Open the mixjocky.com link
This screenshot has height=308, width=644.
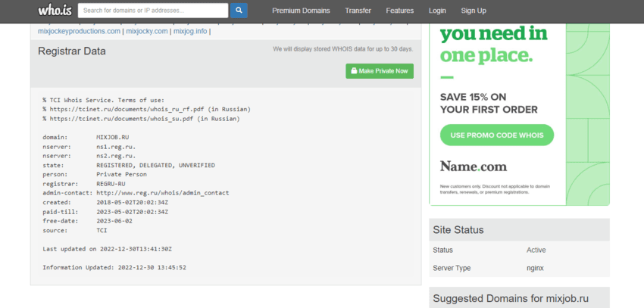[147, 31]
